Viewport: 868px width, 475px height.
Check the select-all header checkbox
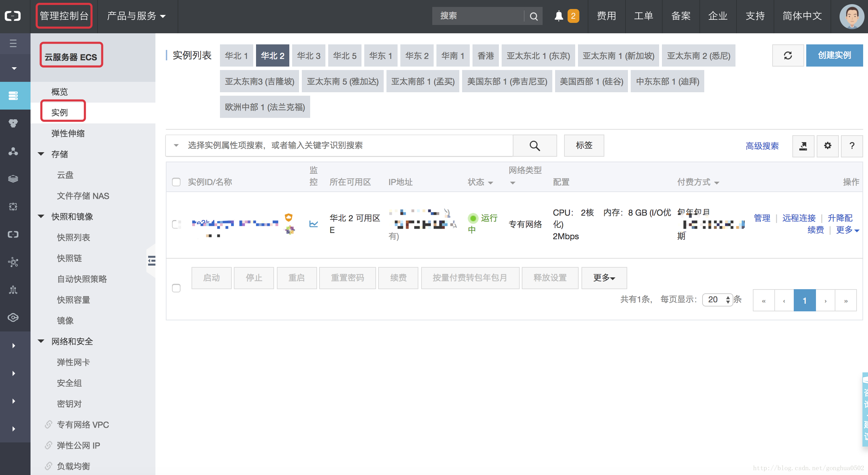click(176, 182)
